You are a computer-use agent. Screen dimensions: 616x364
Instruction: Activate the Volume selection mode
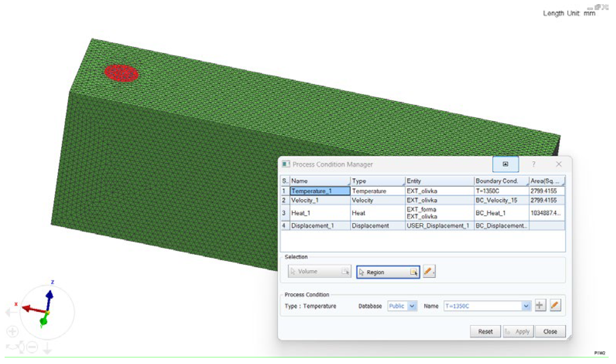coord(319,272)
